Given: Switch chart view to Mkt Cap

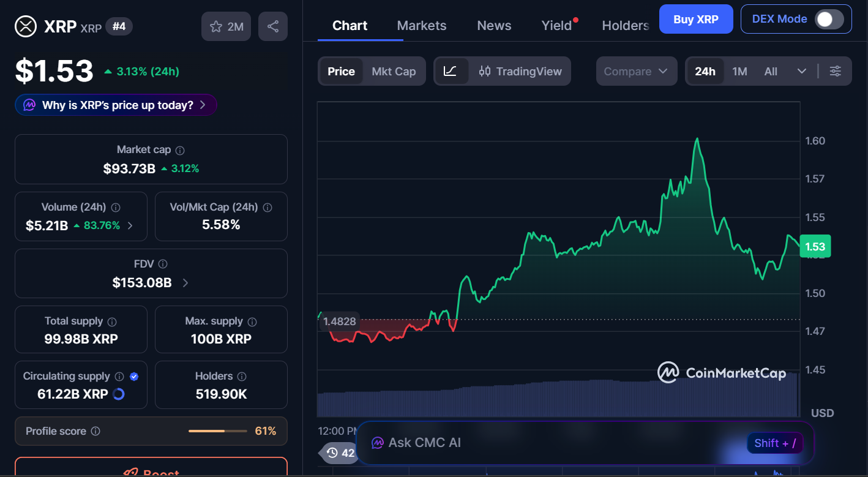Looking at the screenshot, I should (x=394, y=71).
